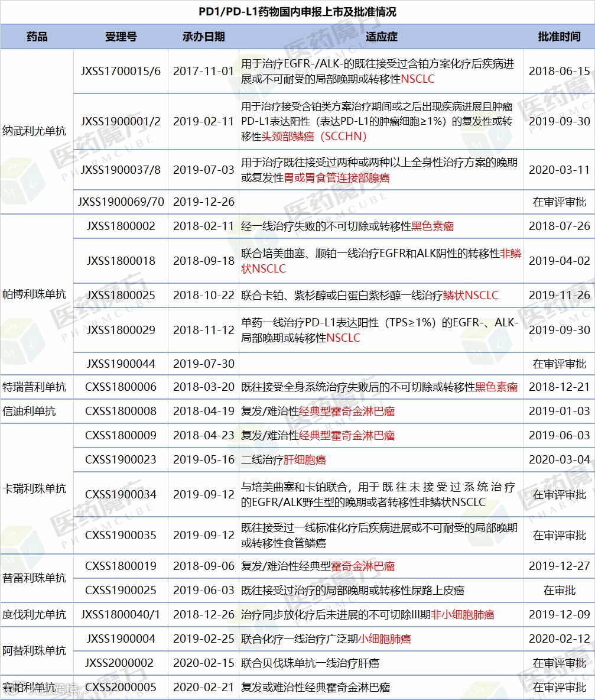
Task: Click approval date 2019-12-27
Action: coord(560,566)
